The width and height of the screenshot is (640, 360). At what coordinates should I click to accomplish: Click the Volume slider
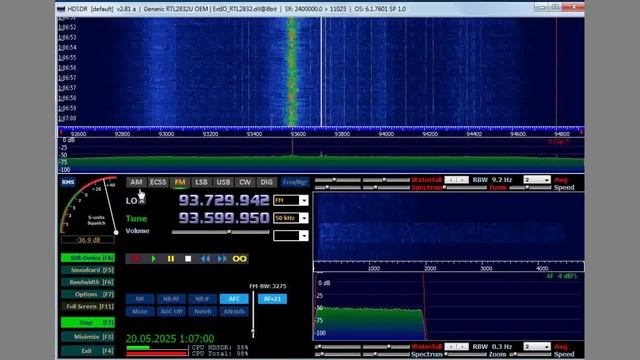coord(220,232)
